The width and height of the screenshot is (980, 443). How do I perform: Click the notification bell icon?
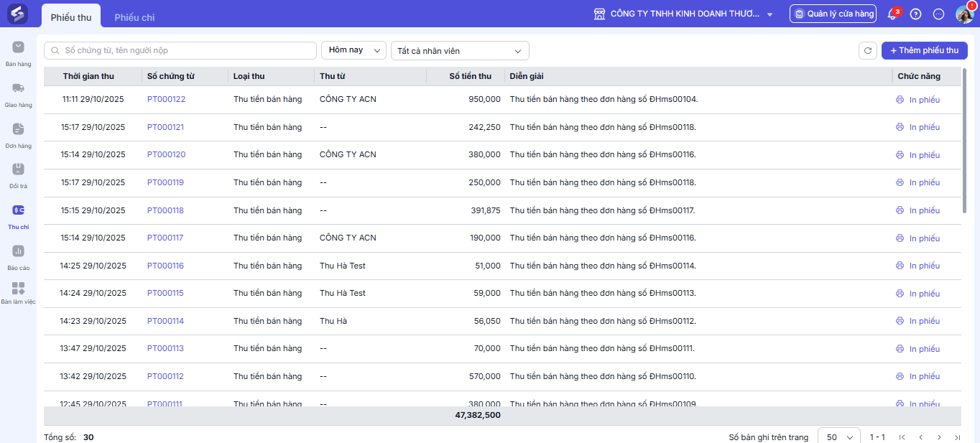pyautogui.click(x=892, y=14)
